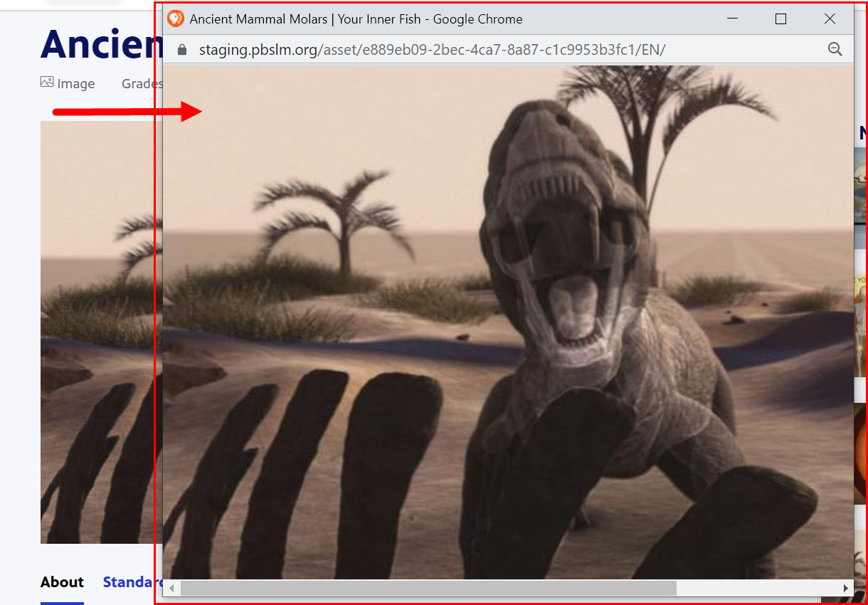Image resolution: width=868 pixels, height=605 pixels.
Task: Click the PBS favicon in popup title bar
Action: 175,19
